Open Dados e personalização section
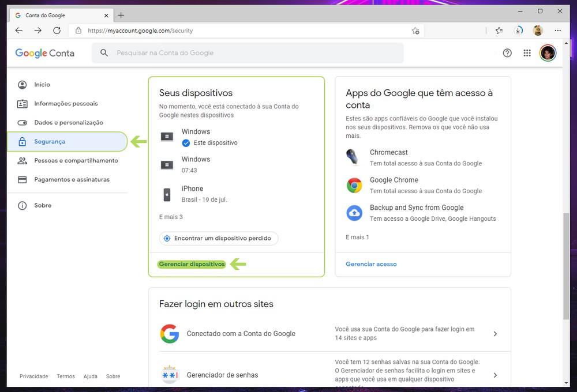 [68, 123]
